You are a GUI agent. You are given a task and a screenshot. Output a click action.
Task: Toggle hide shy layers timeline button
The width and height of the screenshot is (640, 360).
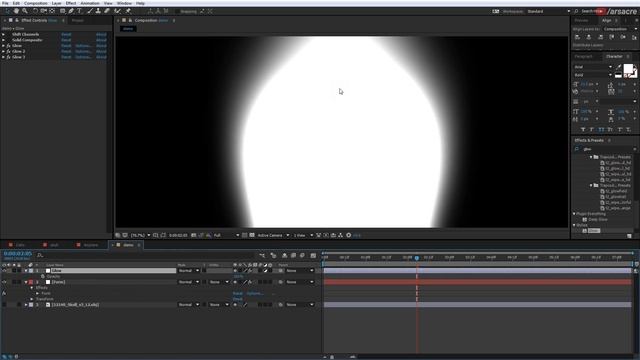(284, 256)
